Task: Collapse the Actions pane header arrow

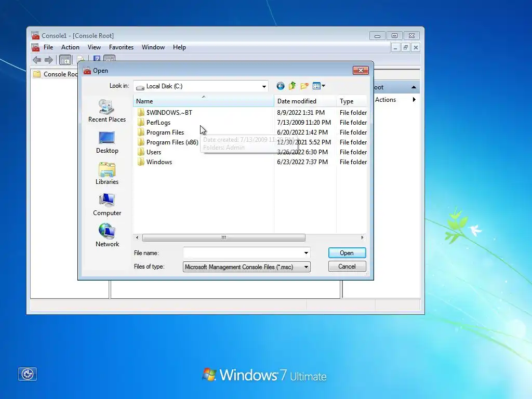Action: tap(414, 87)
